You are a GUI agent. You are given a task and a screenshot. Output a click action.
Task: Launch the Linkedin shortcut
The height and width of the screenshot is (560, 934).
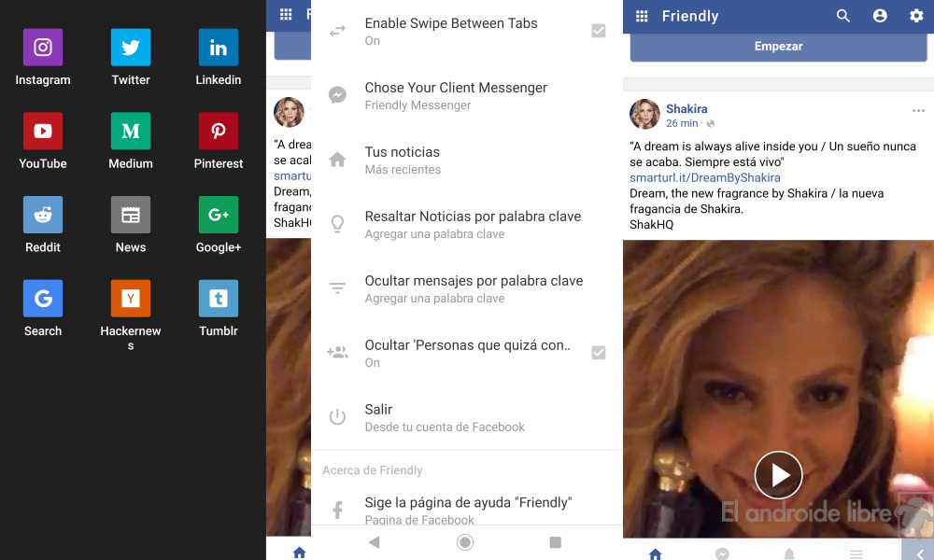(x=218, y=47)
